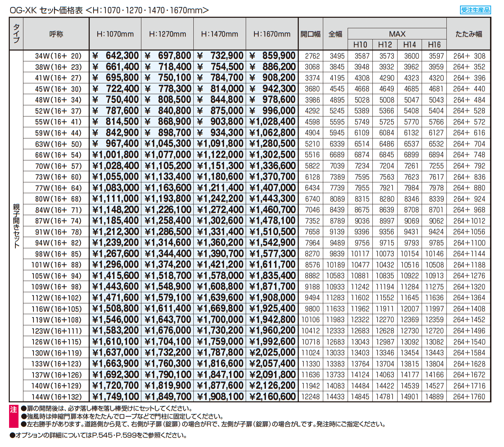This screenshot has width=504, height=447.
Task: Click the 受注生産品 badge
Action: 475,10
